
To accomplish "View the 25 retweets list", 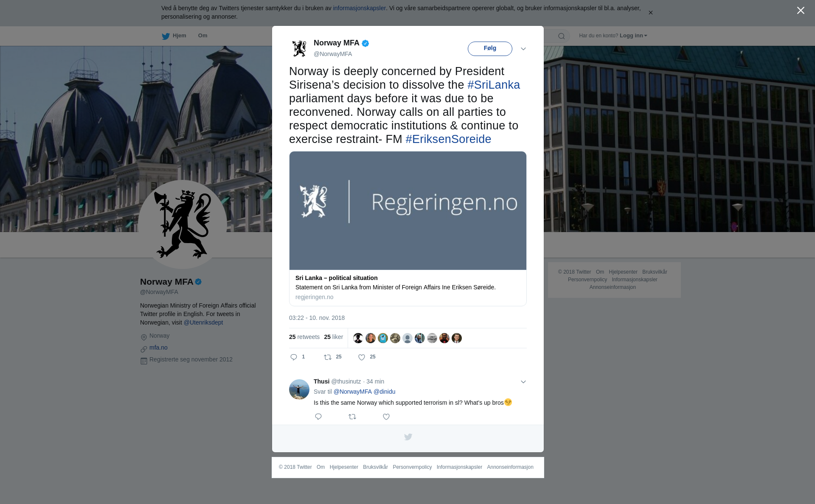I will click(304, 337).
